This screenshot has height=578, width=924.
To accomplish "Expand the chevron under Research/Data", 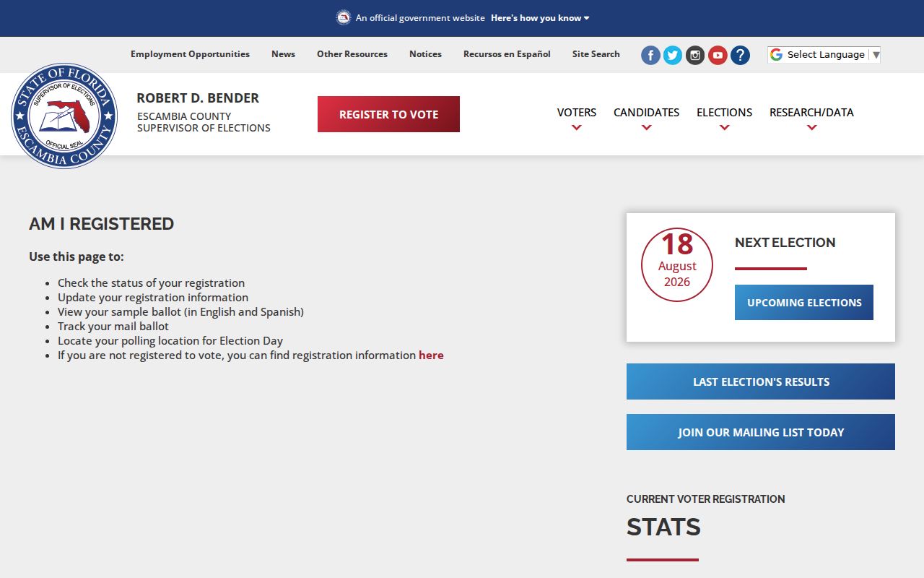I will coord(811,128).
